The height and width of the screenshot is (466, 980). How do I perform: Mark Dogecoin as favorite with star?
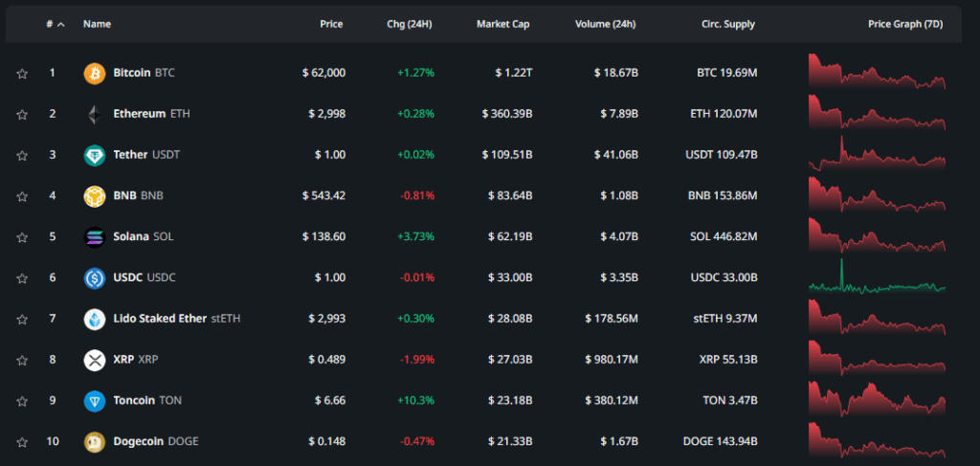point(21,442)
